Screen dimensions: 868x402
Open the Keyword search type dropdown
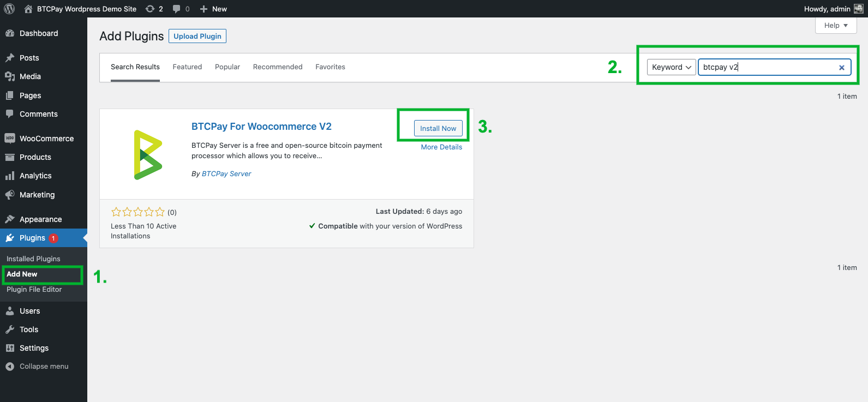pyautogui.click(x=671, y=67)
